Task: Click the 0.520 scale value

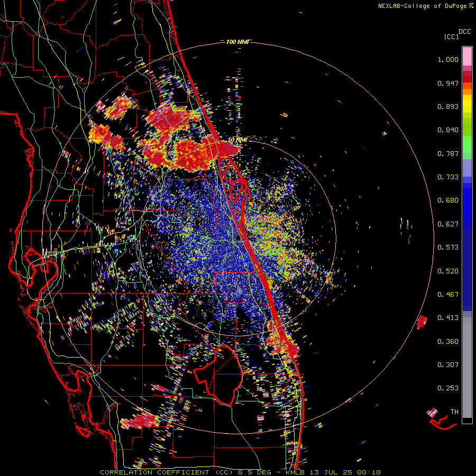Action: point(448,271)
